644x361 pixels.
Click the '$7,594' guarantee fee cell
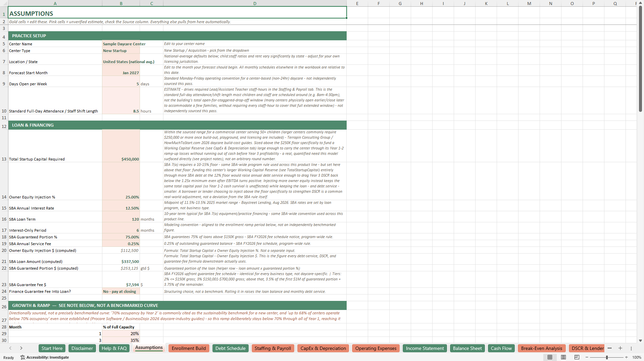(x=121, y=280)
